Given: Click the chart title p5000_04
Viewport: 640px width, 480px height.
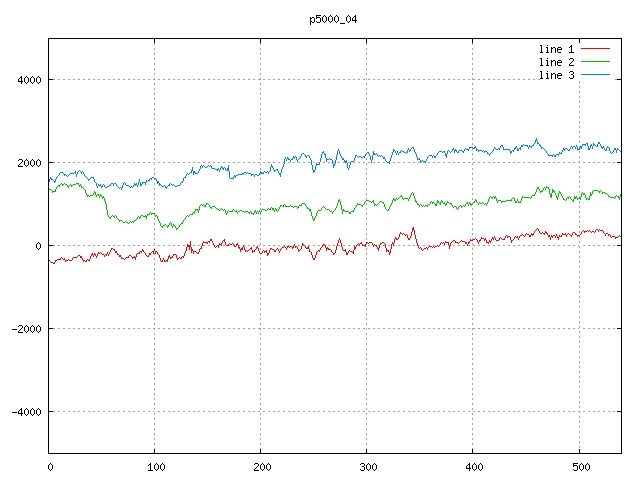Looking at the screenshot, I should pos(333,20).
